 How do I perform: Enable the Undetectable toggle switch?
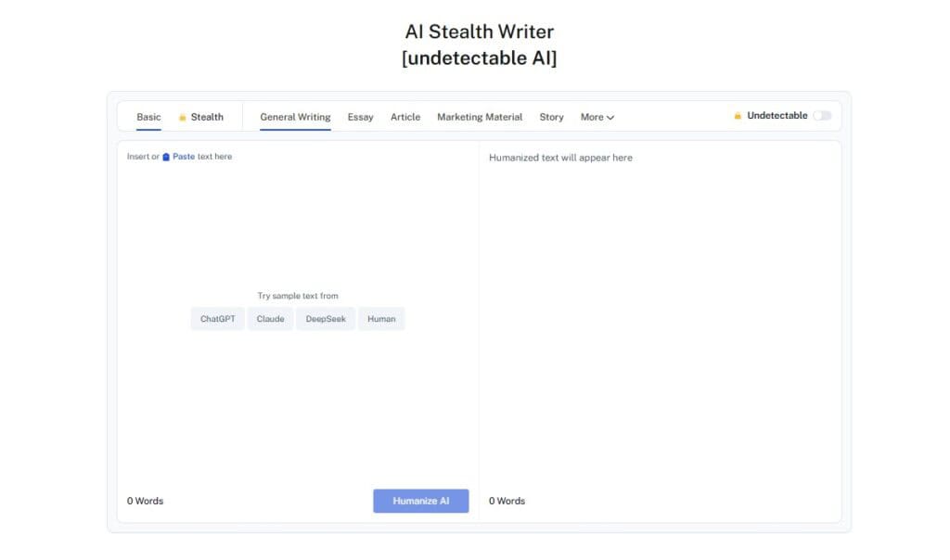click(822, 116)
